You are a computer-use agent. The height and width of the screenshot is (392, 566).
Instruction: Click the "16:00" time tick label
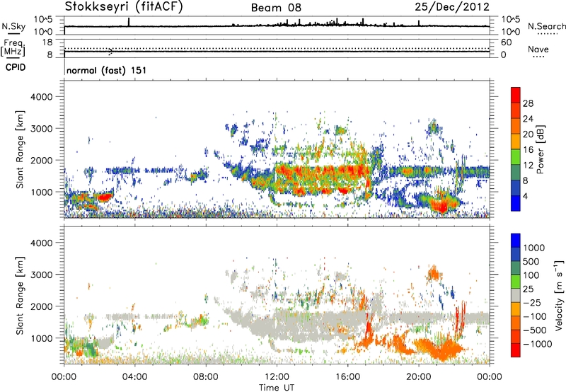(x=347, y=377)
